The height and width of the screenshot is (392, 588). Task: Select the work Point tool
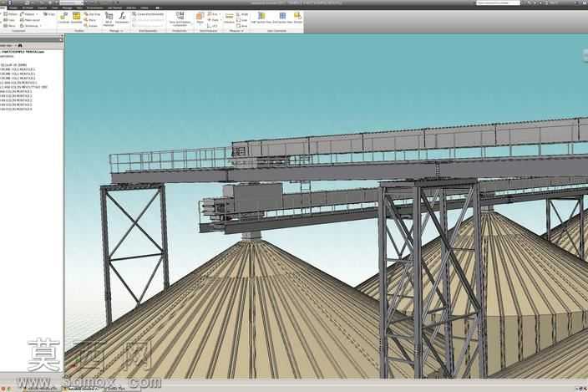click(213, 20)
